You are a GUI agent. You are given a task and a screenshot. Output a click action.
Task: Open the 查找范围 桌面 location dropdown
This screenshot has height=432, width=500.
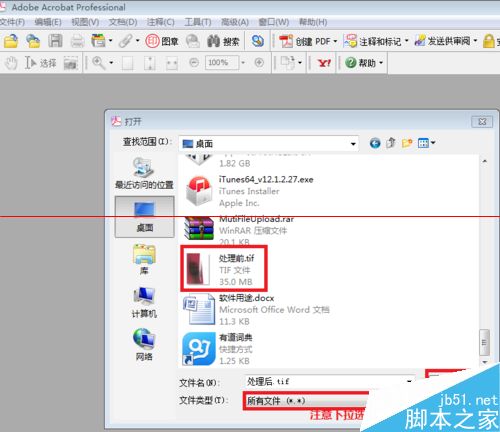(x=269, y=144)
